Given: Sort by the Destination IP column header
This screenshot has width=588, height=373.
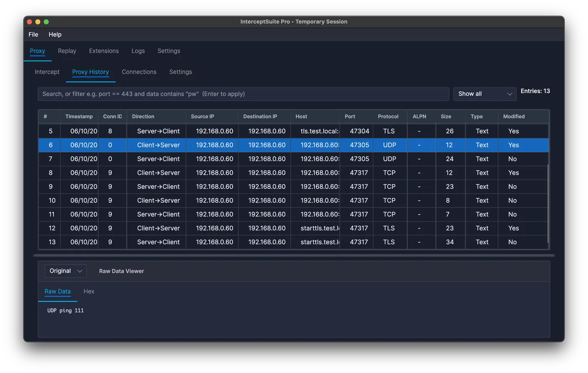Looking at the screenshot, I should (264, 117).
